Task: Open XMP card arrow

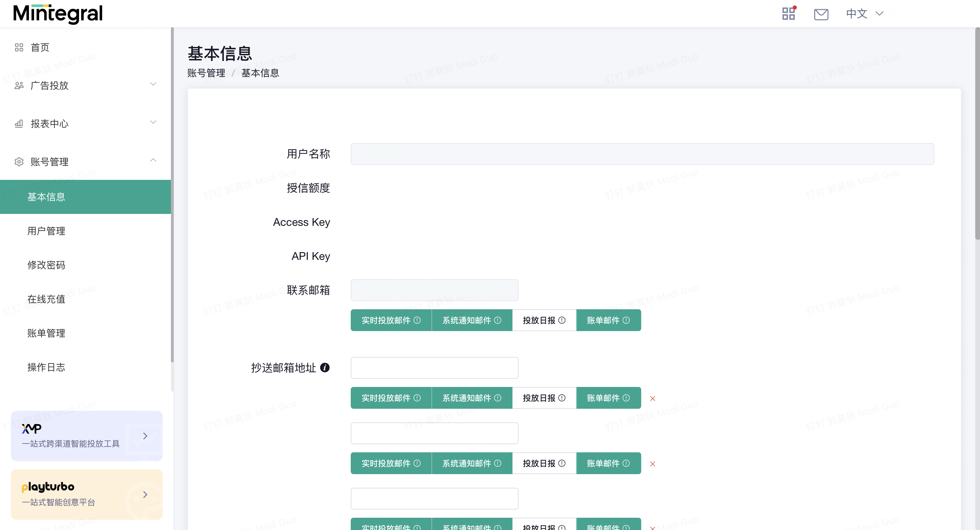Action: pyautogui.click(x=145, y=436)
